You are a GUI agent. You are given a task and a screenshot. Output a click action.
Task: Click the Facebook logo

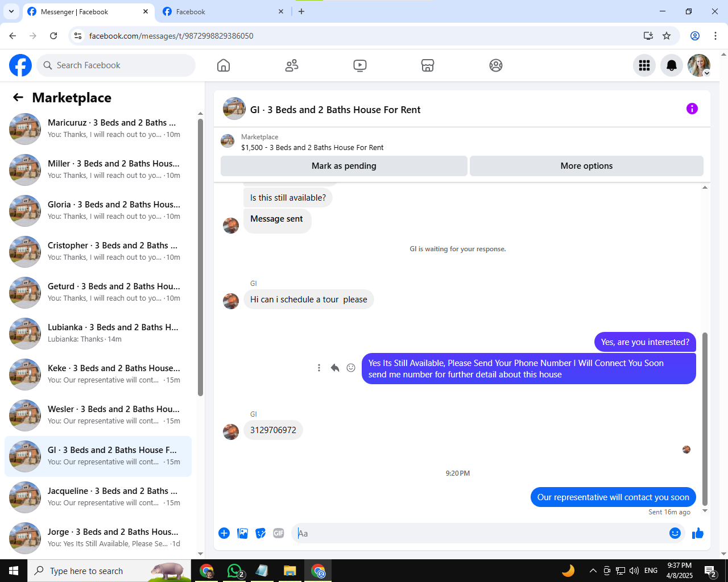[x=20, y=65]
